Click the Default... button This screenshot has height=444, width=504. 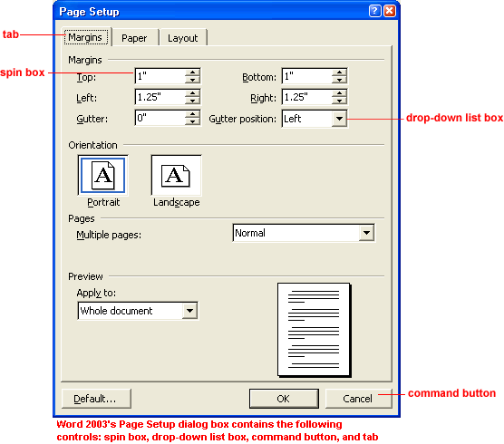click(96, 399)
